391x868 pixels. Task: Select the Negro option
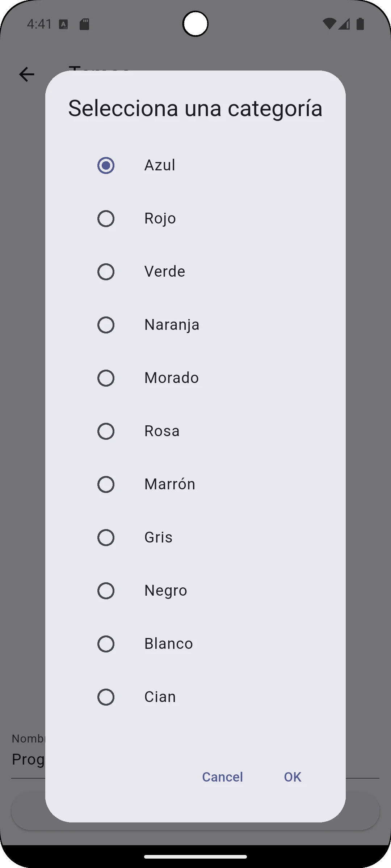[106, 591]
